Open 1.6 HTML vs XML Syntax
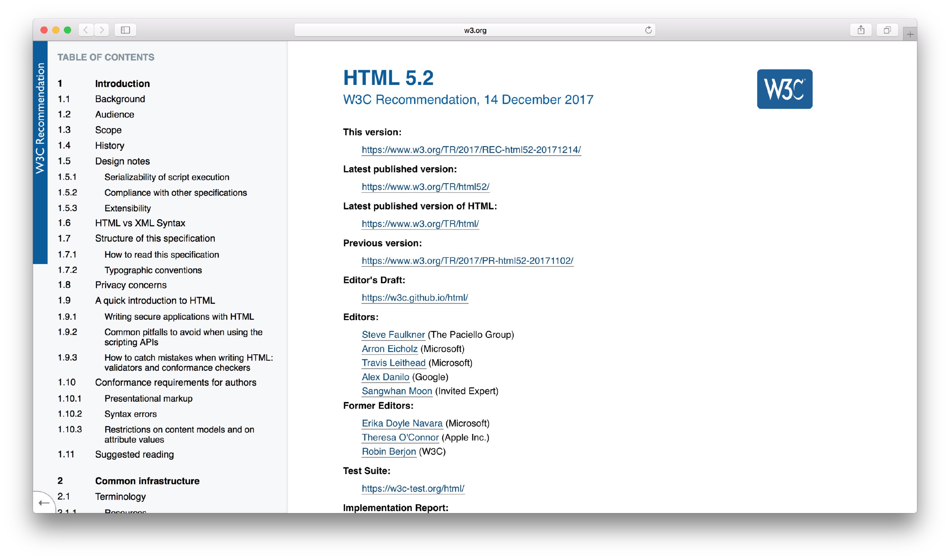 pyautogui.click(x=140, y=223)
